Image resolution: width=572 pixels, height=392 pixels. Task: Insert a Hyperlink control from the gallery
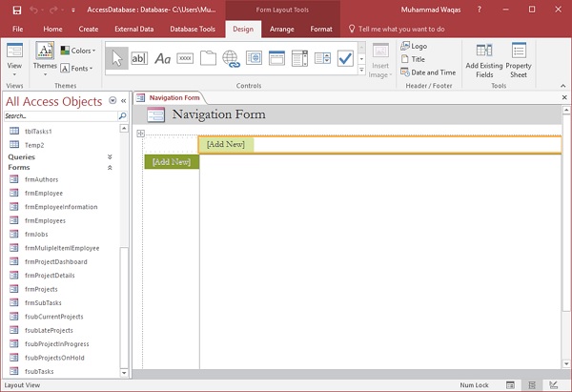tap(231, 58)
